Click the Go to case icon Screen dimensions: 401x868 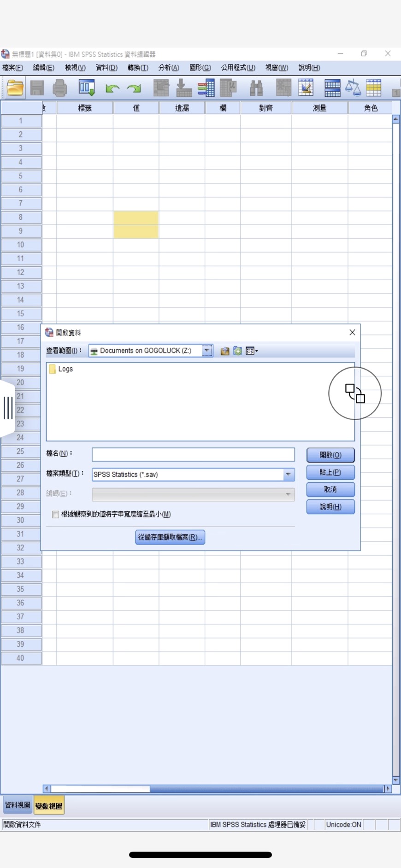coord(161,88)
